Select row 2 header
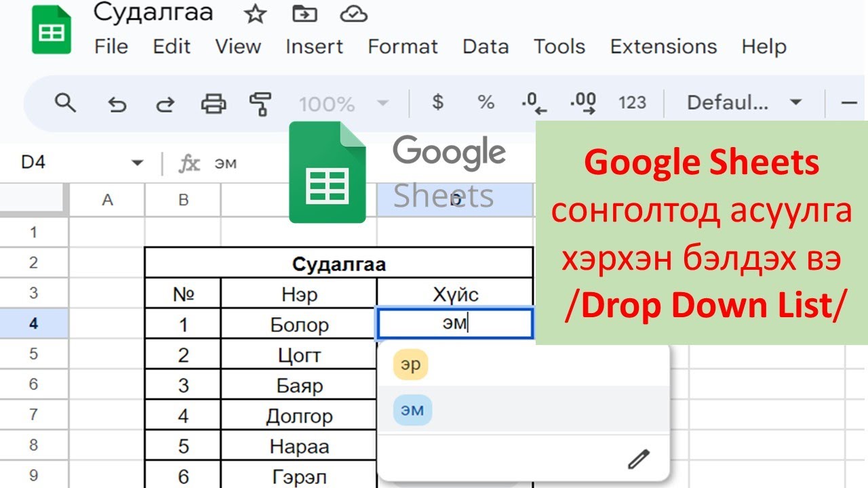The height and width of the screenshot is (488, 868). pyautogui.click(x=34, y=263)
